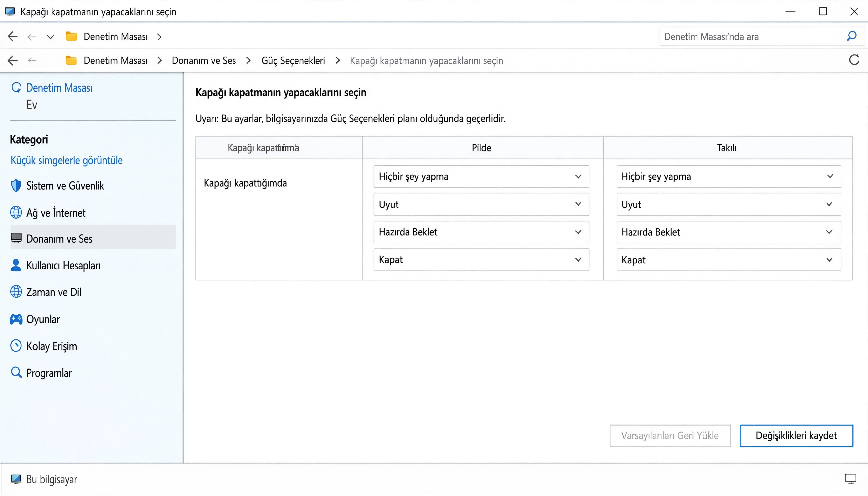Click the folder icon in the breadcrumb row
Image resolution: width=868 pixels, height=496 pixels.
71,60
